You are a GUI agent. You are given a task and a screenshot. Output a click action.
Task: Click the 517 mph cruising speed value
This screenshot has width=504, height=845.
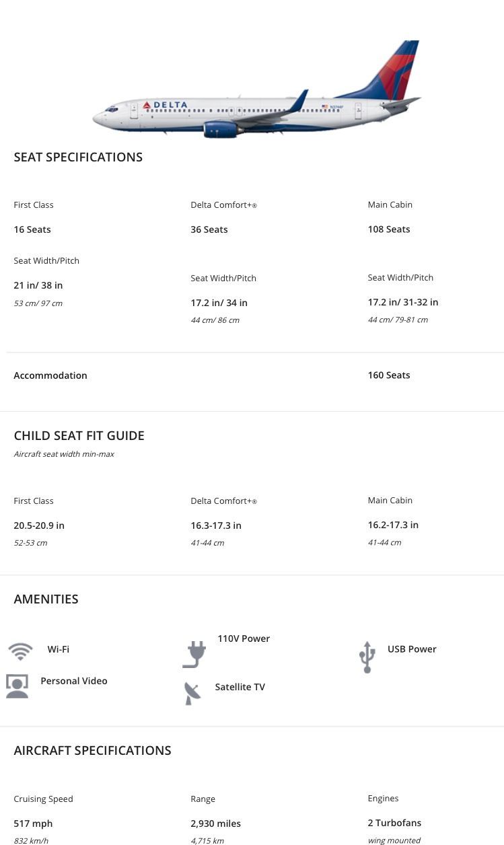click(x=33, y=823)
